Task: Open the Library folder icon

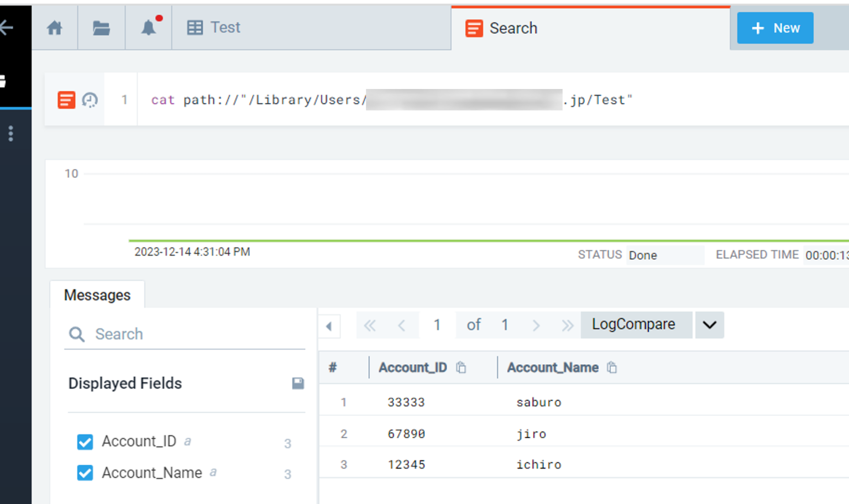Action: [x=101, y=27]
